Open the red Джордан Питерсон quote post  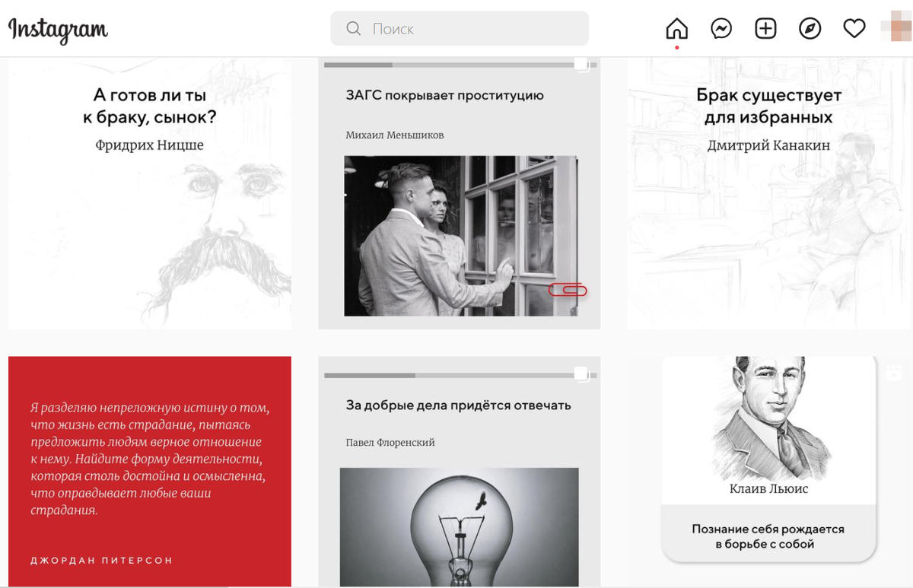(x=150, y=472)
